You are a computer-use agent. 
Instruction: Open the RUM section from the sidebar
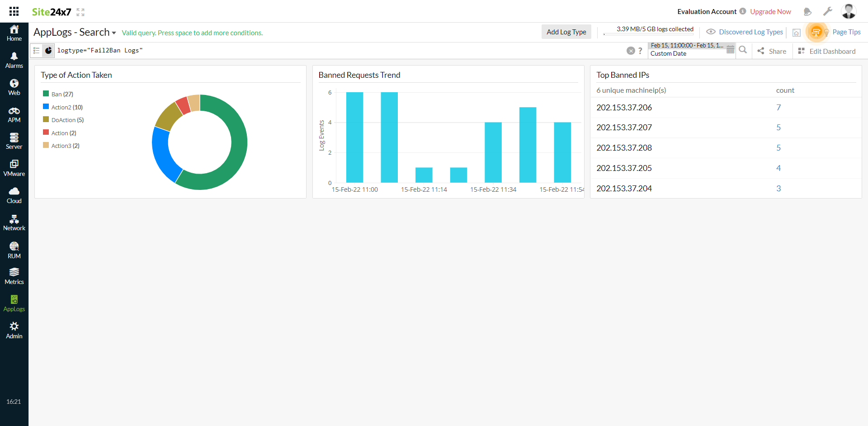coord(14,248)
